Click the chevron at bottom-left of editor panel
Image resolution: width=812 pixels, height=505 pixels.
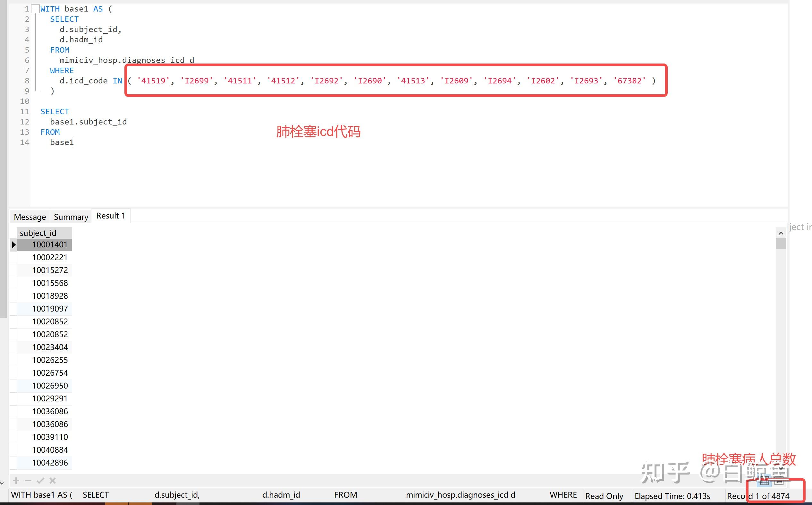pos(1,482)
